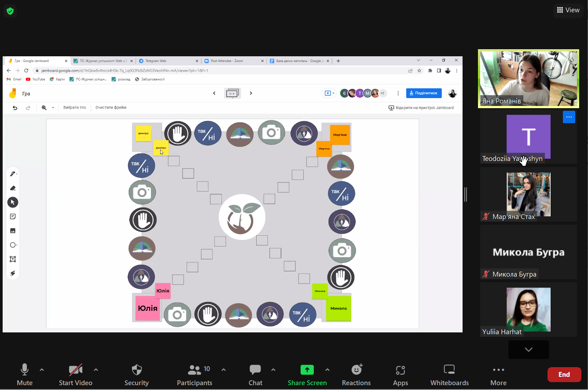Open the More options menu
This screenshot has width=588, height=390.
pyautogui.click(x=498, y=370)
